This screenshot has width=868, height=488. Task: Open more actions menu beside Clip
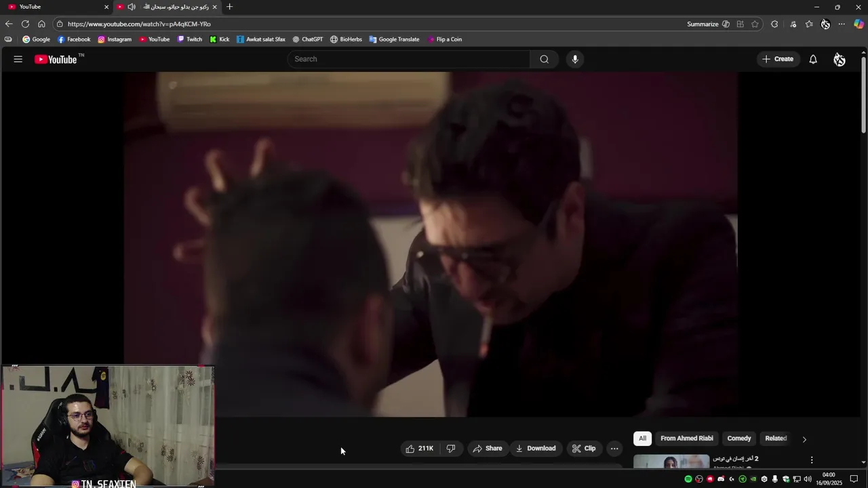click(614, 449)
